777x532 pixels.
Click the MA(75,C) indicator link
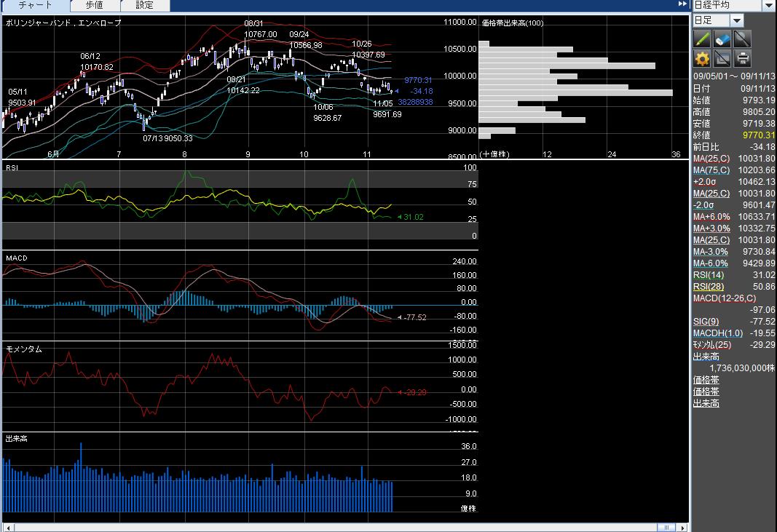click(711, 170)
